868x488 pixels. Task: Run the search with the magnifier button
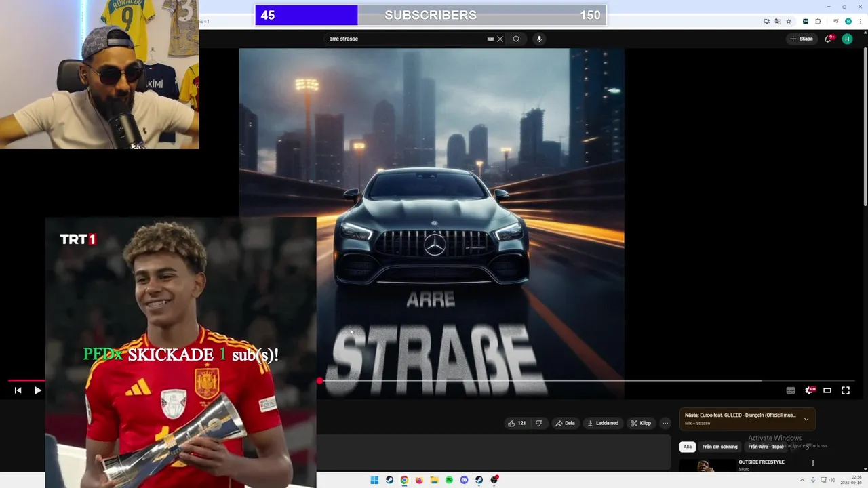(x=516, y=39)
